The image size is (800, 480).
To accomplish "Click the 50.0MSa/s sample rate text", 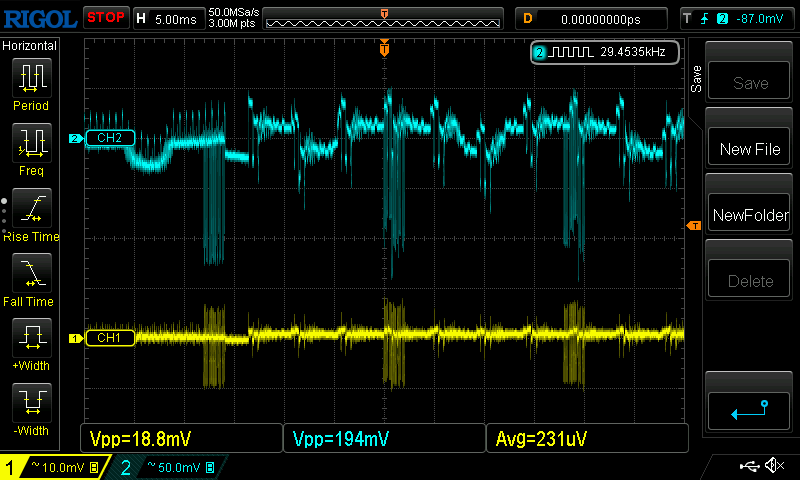I will (x=234, y=12).
